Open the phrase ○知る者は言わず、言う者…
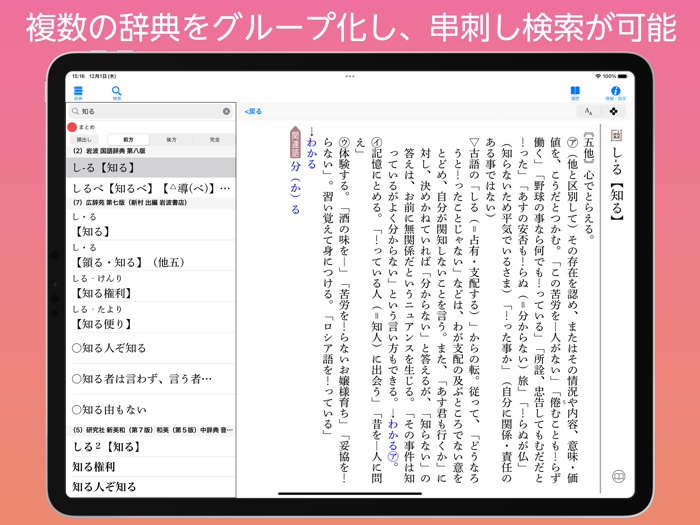This screenshot has height=525, width=700. pos(150,379)
